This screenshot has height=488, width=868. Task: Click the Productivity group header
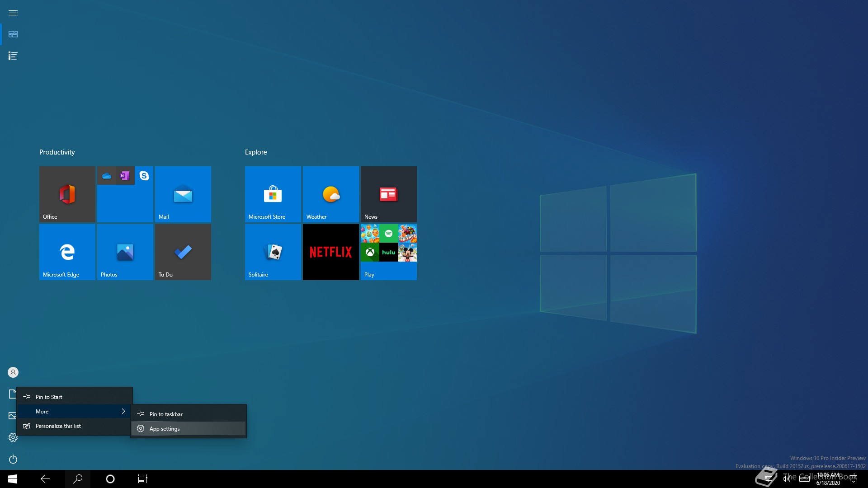[57, 152]
